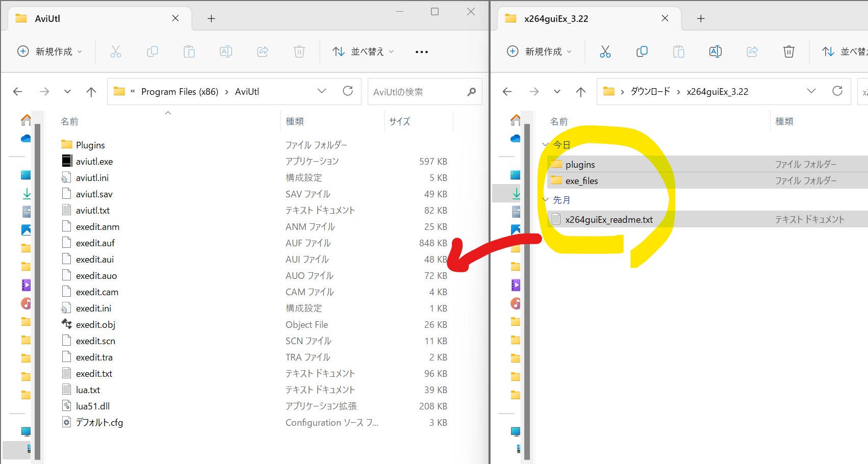Go up one level in x264guiEx_3.22 window

pyautogui.click(x=581, y=92)
